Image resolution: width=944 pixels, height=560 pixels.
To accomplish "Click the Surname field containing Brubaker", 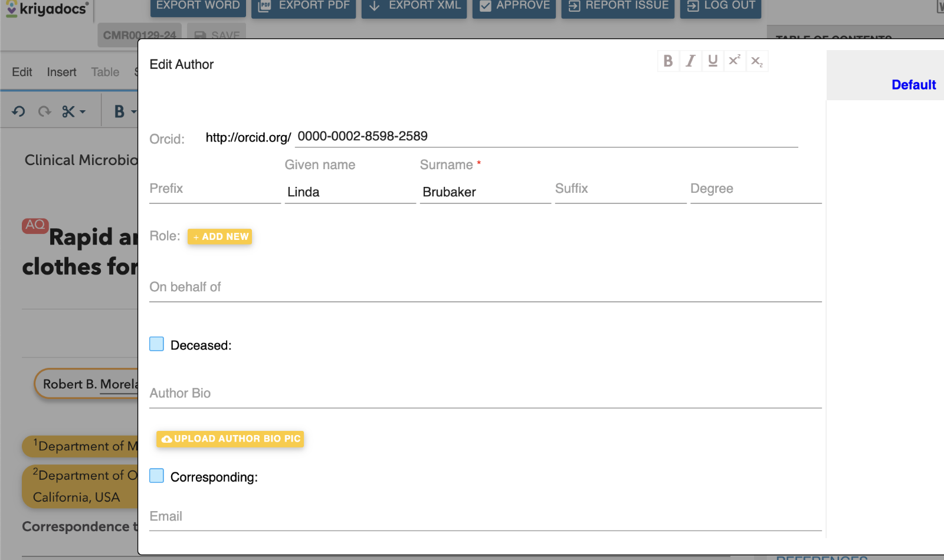I will click(486, 192).
